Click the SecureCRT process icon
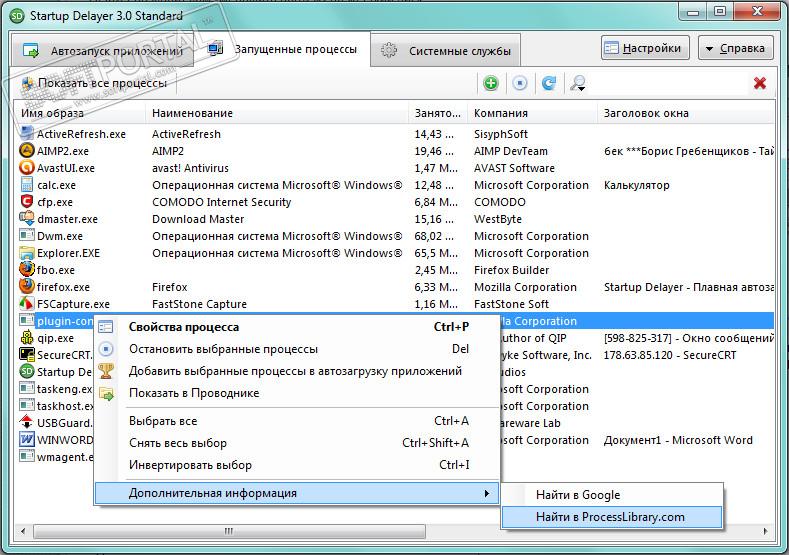 27,355
